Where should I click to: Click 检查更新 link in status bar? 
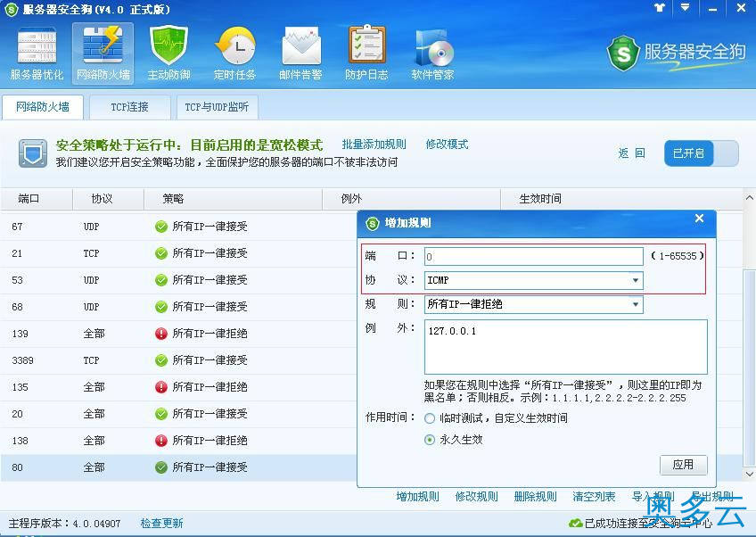pos(162,523)
